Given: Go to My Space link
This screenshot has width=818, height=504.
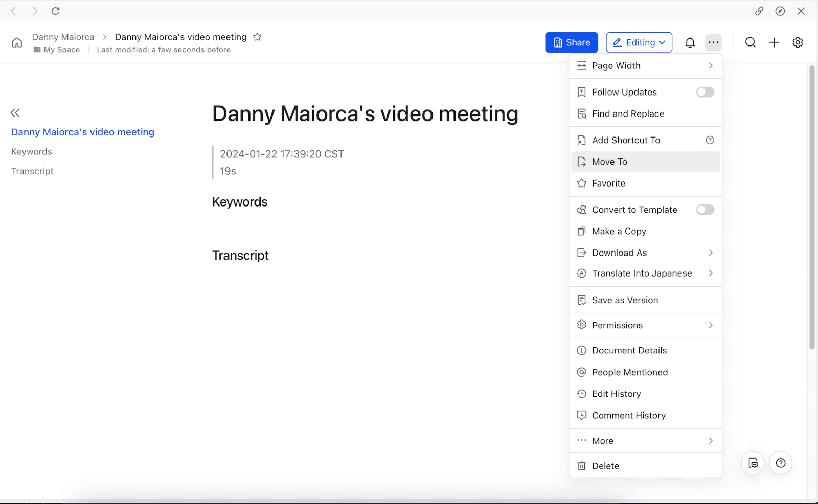Looking at the screenshot, I should [62, 50].
